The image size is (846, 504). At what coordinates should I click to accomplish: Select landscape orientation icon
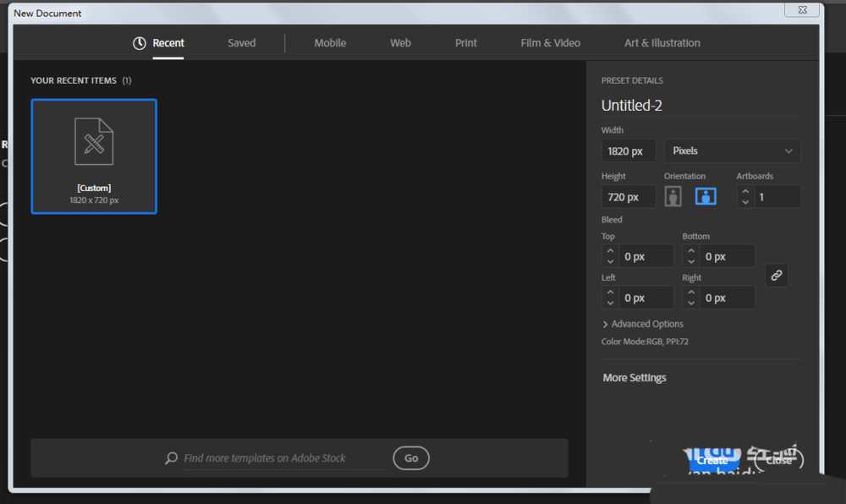click(x=706, y=196)
